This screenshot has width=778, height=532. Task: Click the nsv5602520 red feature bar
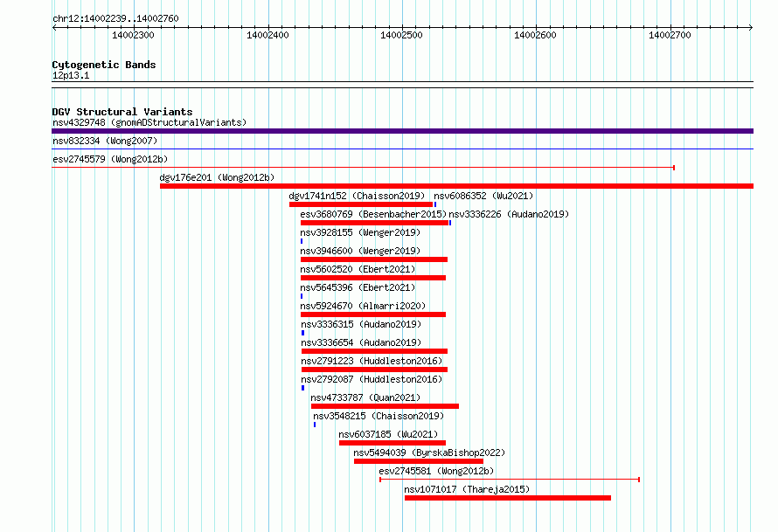tap(373, 278)
